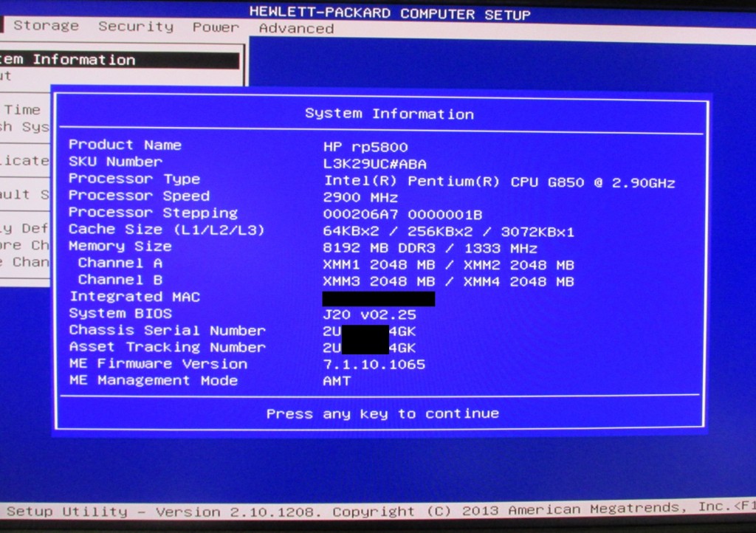
Task: Click the Processor Speed label
Action: (x=139, y=196)
